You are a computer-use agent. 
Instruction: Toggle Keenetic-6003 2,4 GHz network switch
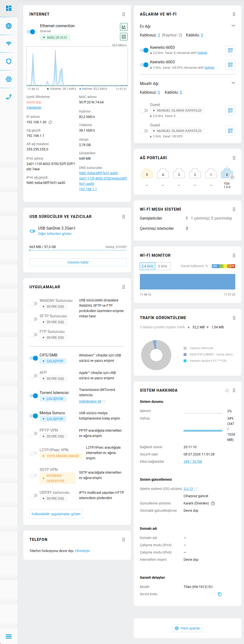pyautogui.click(x=144, y=50)
